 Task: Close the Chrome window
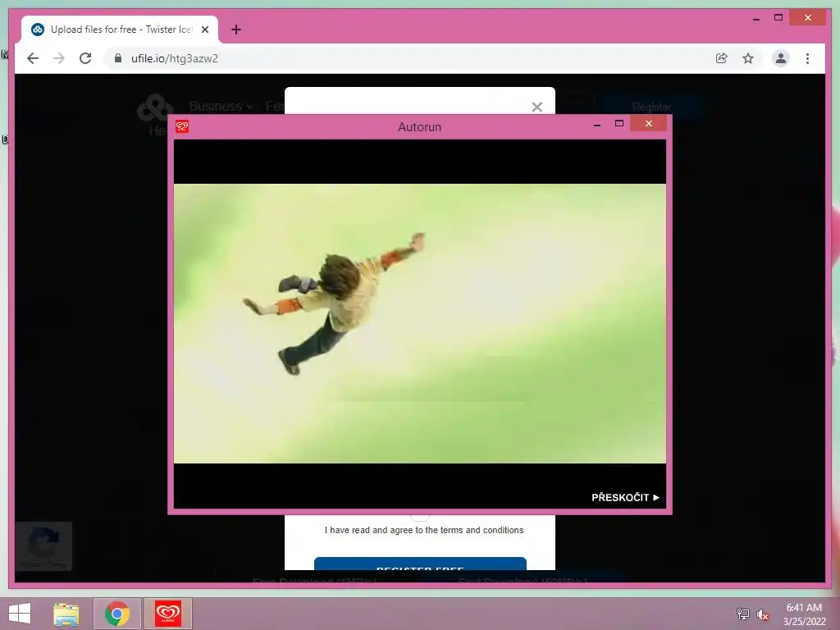pyautogui.click(x=808, y=18)
